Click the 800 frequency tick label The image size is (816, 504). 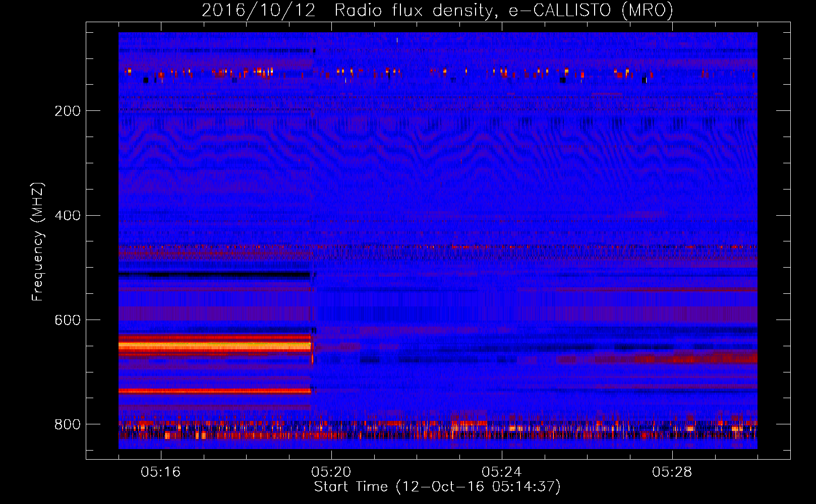[68, 425]
